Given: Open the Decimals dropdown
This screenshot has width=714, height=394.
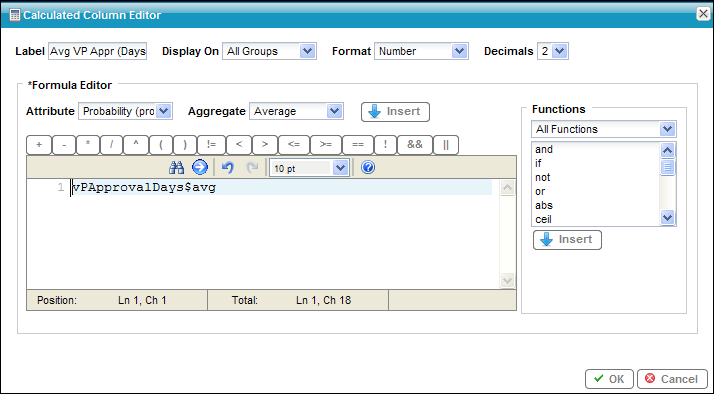Looking at the screenshot, I should (553, 51).
